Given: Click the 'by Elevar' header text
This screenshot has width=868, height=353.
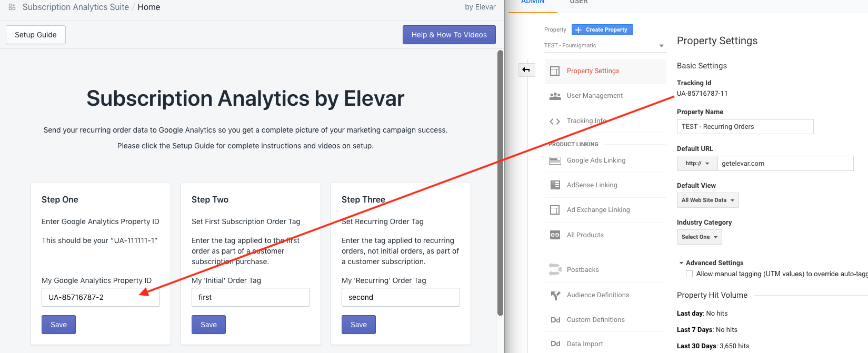Looking at the screenshot, I should coord(480,7).
